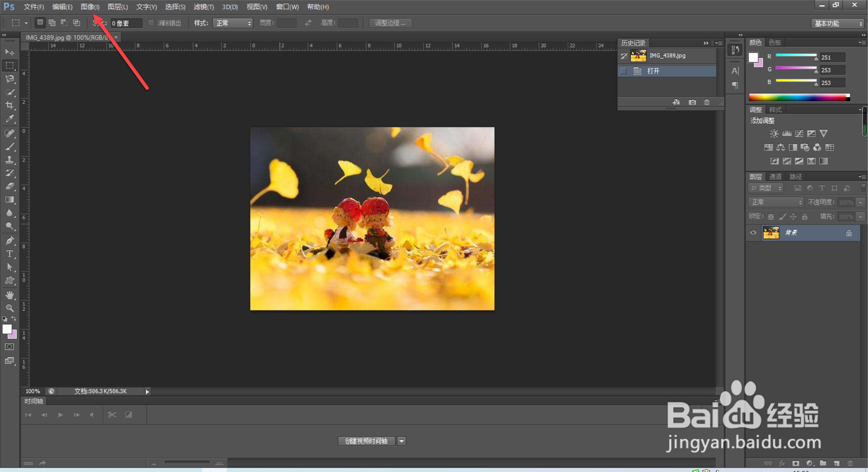Select the Clone Stamp tool
The height and width of the screenshot is (472, 868).
9,160
